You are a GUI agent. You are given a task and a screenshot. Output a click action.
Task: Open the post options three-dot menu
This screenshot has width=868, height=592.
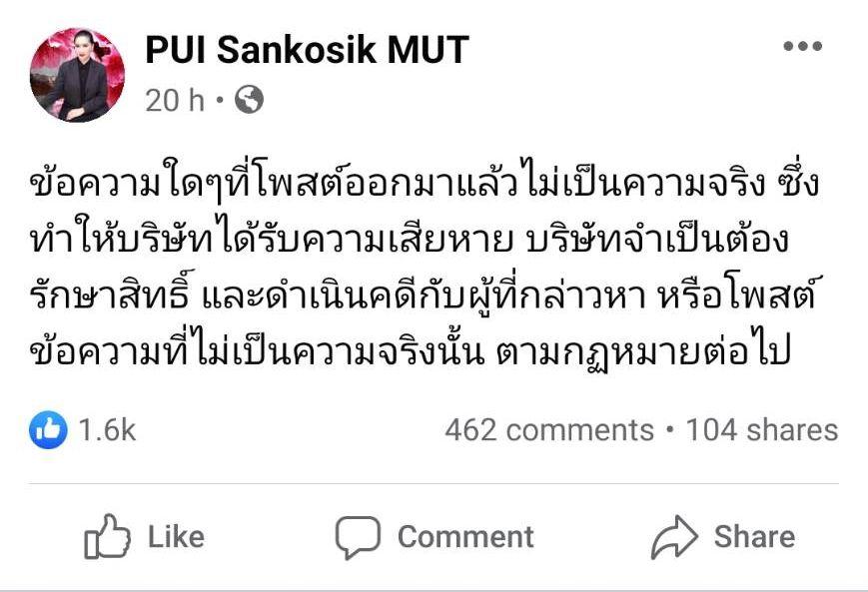click(x=802, y=47)
